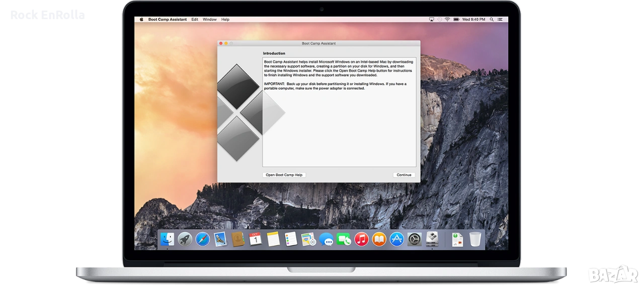Open the Edit menu
Screen dimensions: 644x289
coord(194,20)
